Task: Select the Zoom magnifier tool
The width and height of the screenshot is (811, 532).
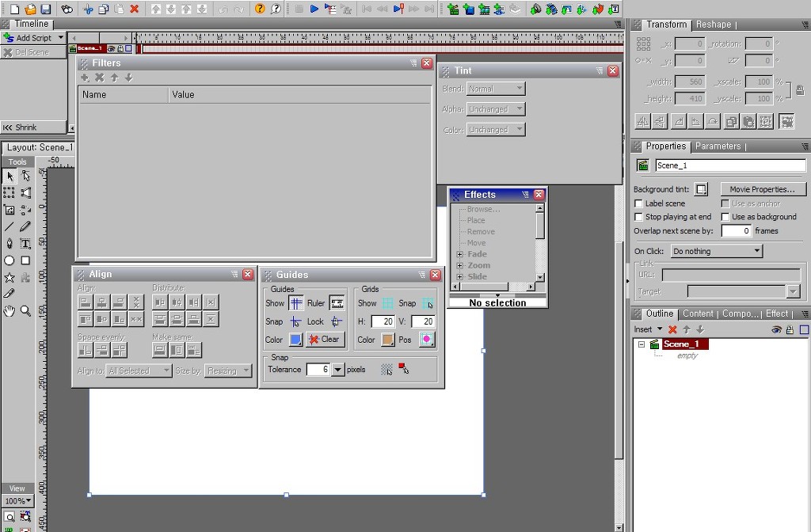Action: (x=25, y=310)
